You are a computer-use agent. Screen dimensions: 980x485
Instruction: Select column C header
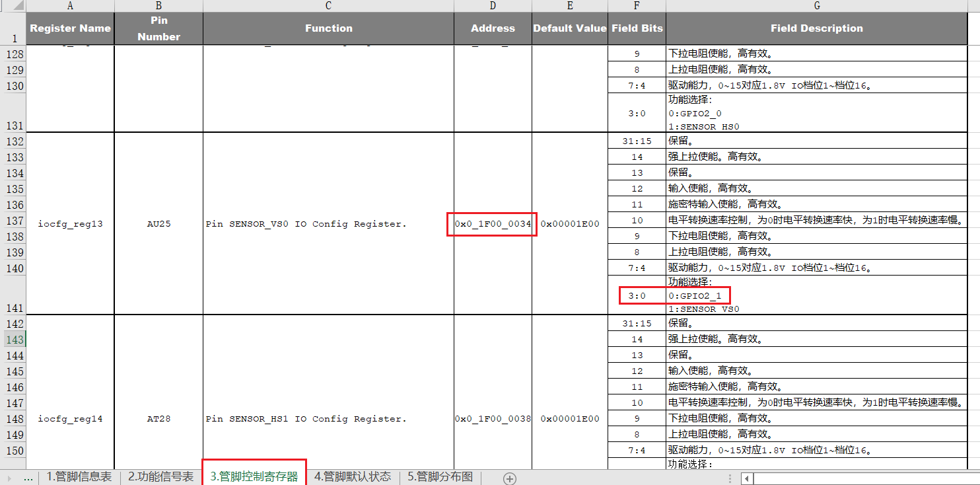pyautogui.click(x=328, y=6)
